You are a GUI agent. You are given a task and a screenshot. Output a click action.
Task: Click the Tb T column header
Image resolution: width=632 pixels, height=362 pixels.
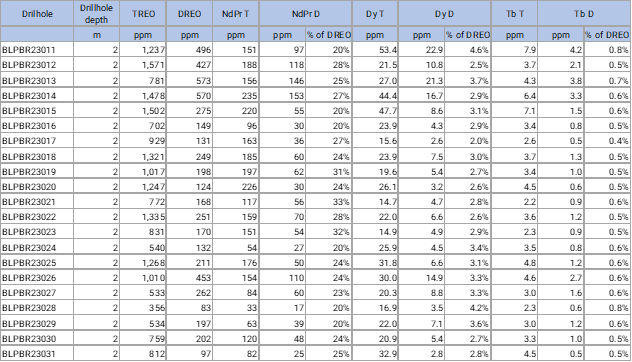[514, 14]
